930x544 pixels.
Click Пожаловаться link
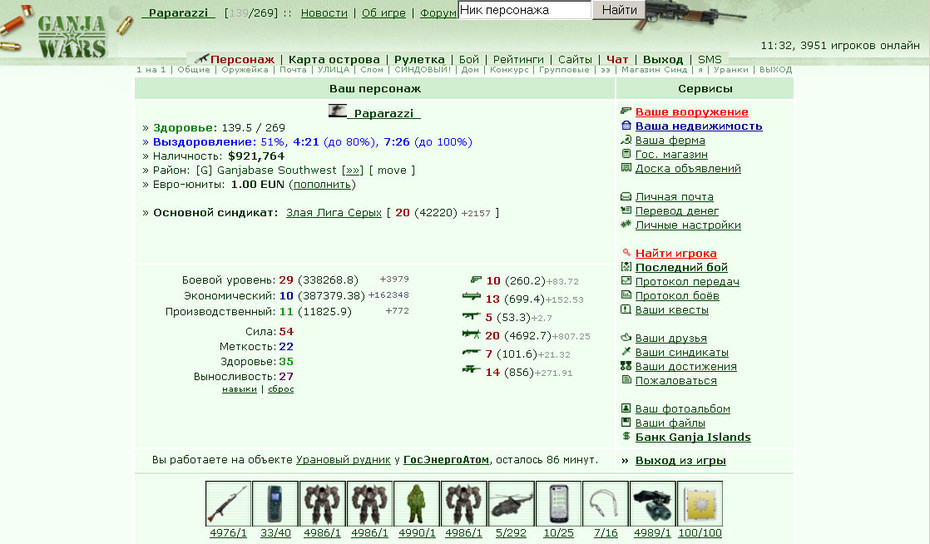(x=676, y=381)
